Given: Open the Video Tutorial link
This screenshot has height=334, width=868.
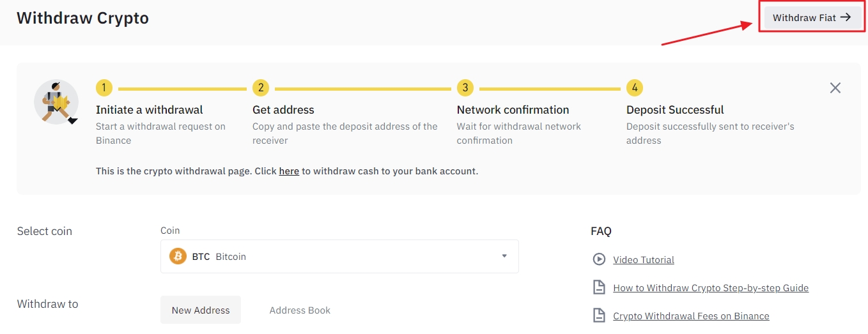Looking at the screenshot, I should (x=644, y=260).
